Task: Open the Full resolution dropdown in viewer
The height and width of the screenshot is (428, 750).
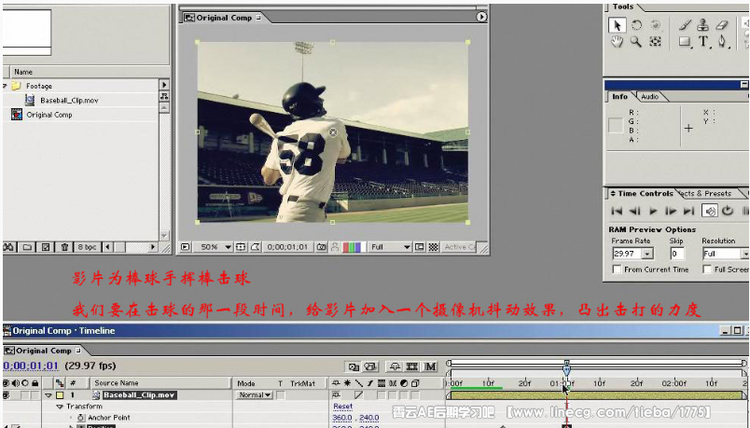Action: click(391, 247)
